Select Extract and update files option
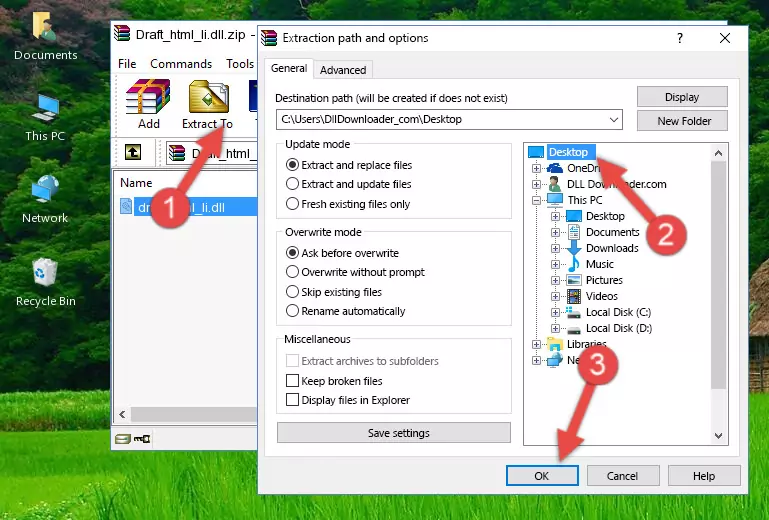This screenshot has height=520, width=769. tap(292, 184)
